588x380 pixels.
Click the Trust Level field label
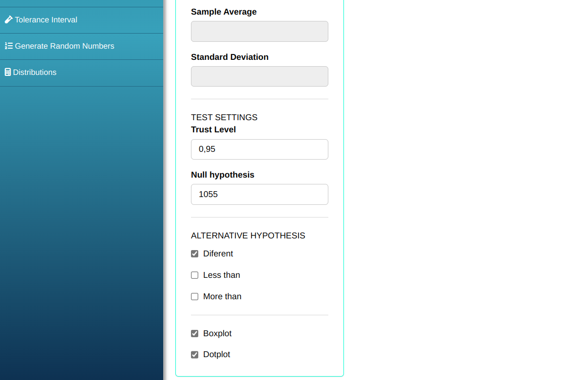click(x=213, y=130)
